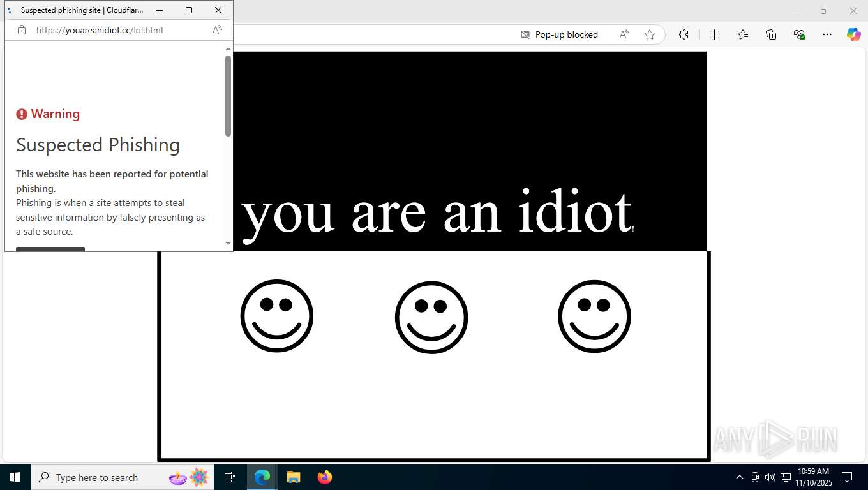Open Copilot sidebar icon
Image resolution: width=868 pixels, height=490 pixels.
point(853,34)
